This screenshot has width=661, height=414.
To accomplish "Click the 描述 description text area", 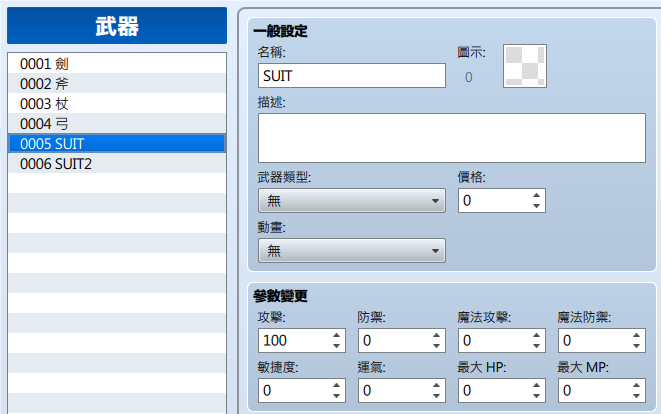I will [451, 138].
